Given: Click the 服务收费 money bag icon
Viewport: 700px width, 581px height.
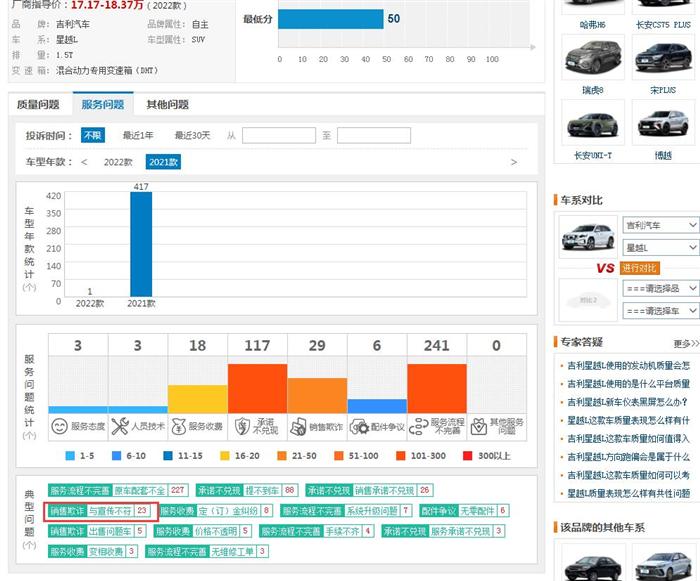Looking at the screenshot, I should coord(179,426).
